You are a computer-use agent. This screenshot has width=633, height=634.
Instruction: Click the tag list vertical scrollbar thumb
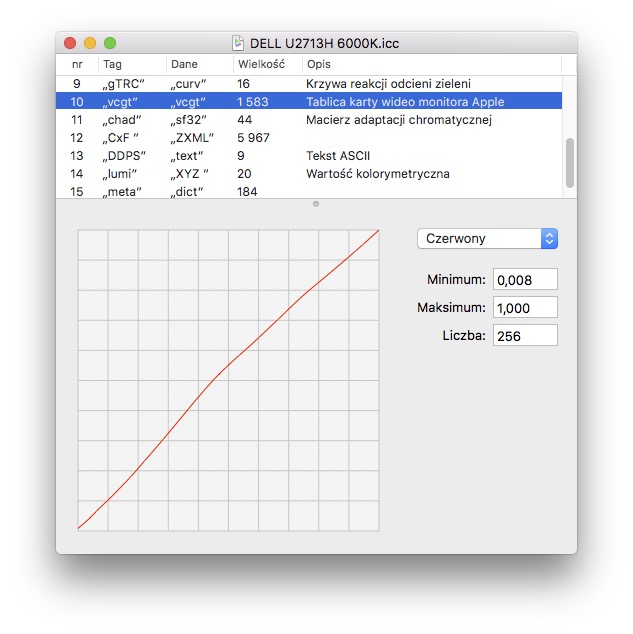[570, 163]
